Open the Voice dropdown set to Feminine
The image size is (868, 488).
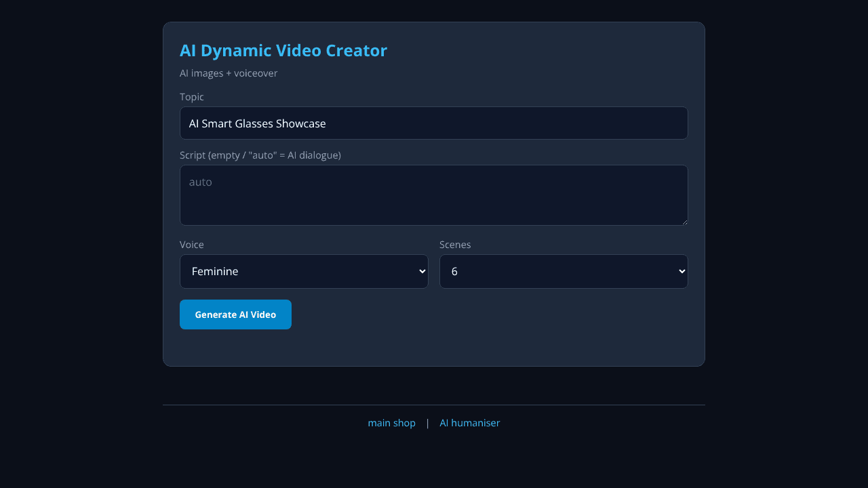pos(304,271)
